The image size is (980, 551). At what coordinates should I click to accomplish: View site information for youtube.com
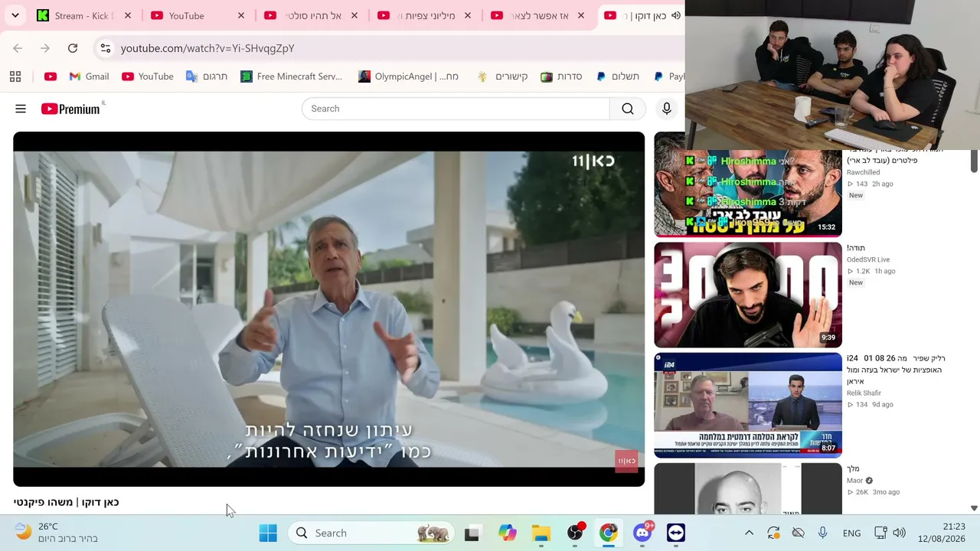[106, 48]
